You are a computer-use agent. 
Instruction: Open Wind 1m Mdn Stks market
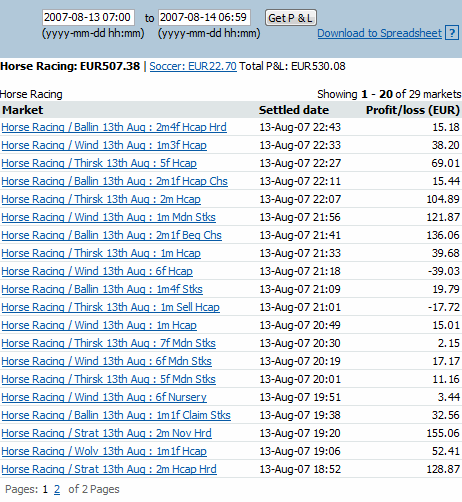point(108,217)
